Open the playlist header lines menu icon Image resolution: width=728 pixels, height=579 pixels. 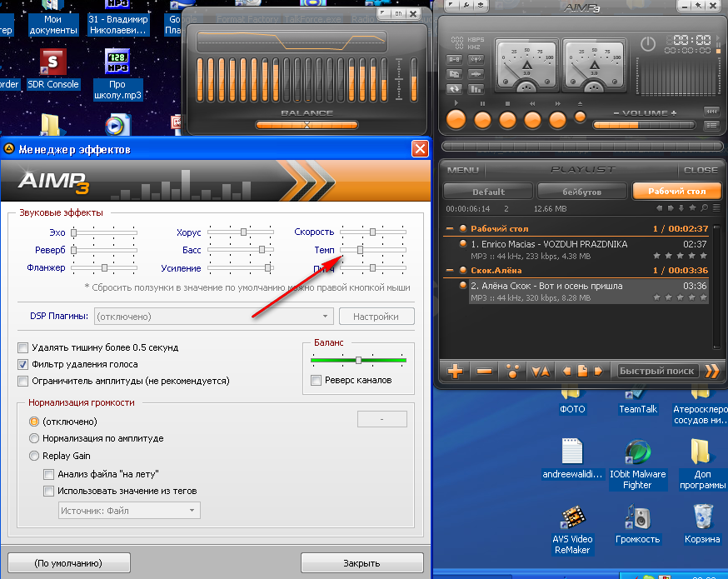pos(716,208)
